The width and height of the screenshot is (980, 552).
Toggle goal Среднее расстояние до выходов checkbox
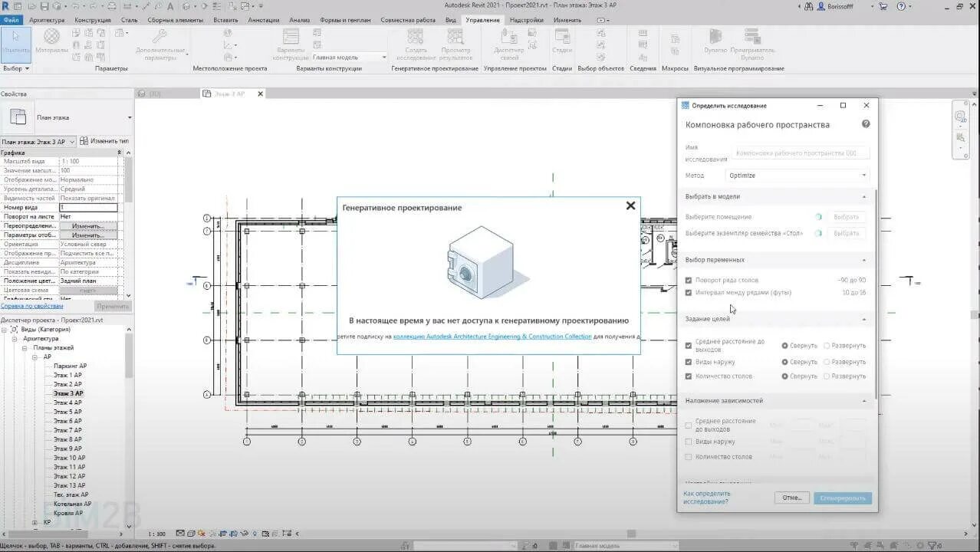click(x=688, y=345)
